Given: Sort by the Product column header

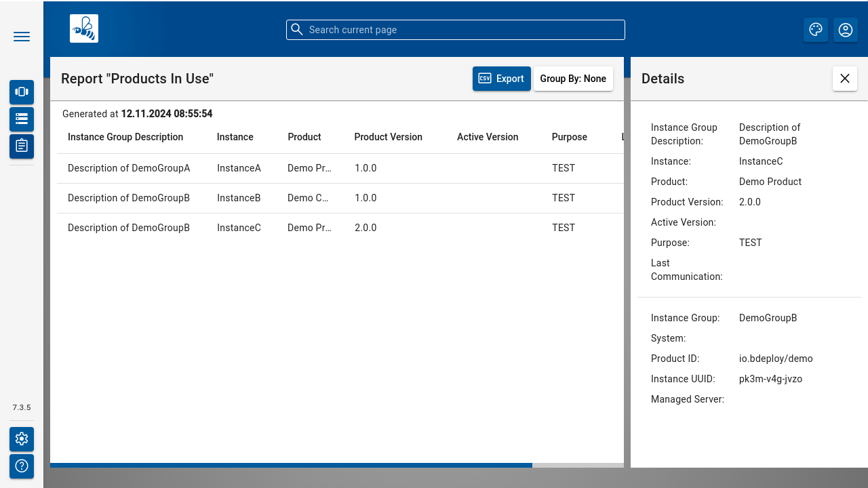Looking at the screenshot, I should 304,137.
